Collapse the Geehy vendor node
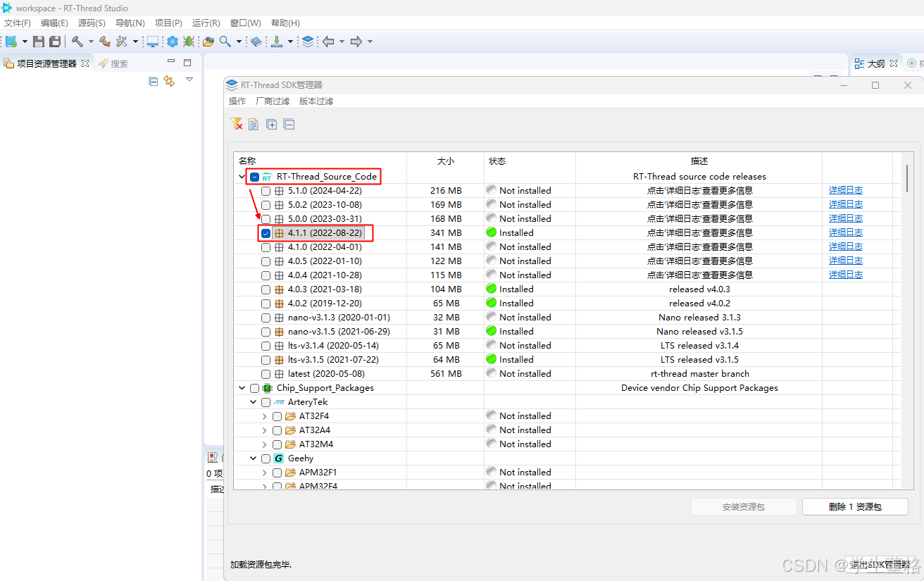The width and height of the screenshot is (924, 581). tap(254, 458)
